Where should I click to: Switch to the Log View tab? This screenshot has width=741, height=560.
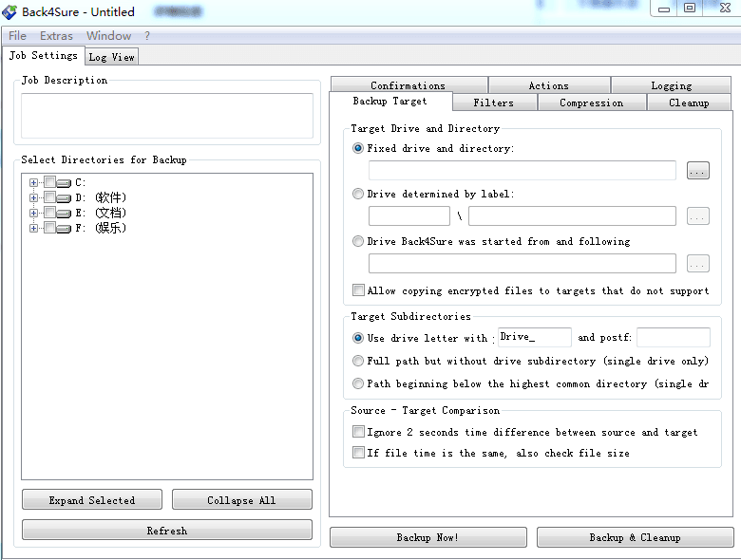(112, 57)
